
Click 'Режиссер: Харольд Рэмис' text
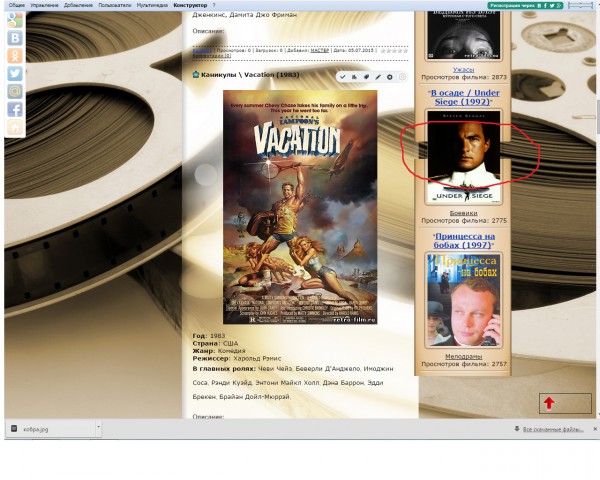pos(236,359)
